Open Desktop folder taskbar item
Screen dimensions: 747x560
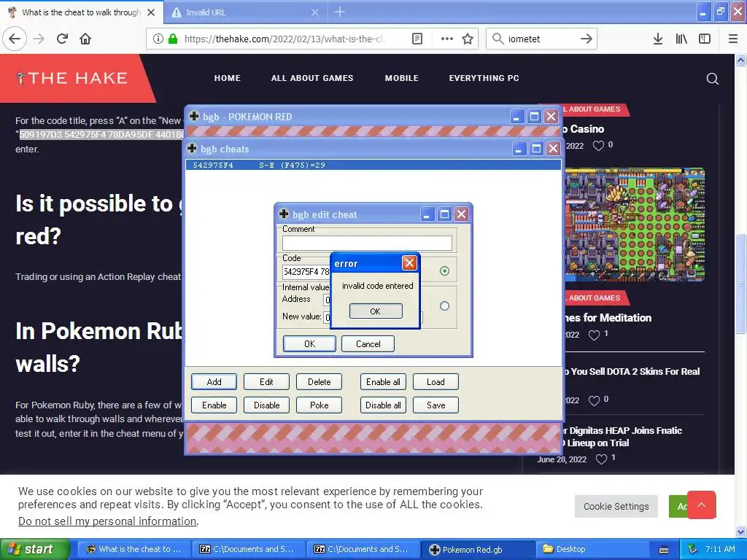(x=594, y=549)
